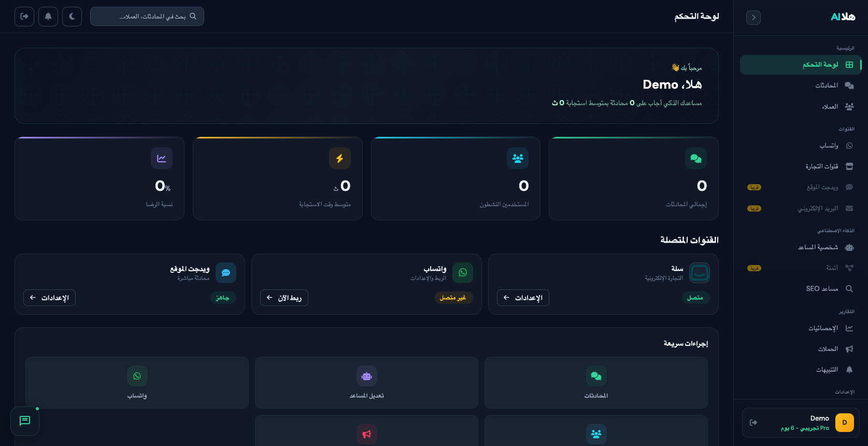The height and width of the screenshot is (446, 868).
Task: Open مساعد SEO in the sidebar
Action: (x=801, y=289)
